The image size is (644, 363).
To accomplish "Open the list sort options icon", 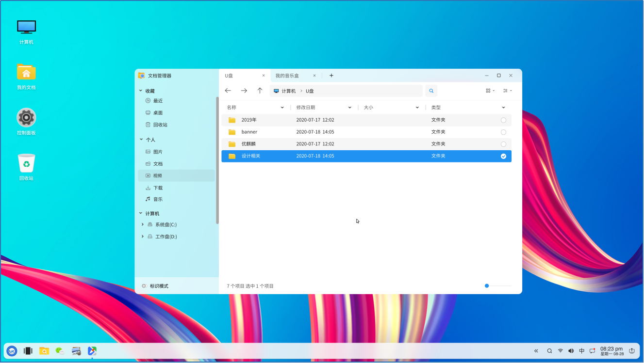I will tap(507, 91).
